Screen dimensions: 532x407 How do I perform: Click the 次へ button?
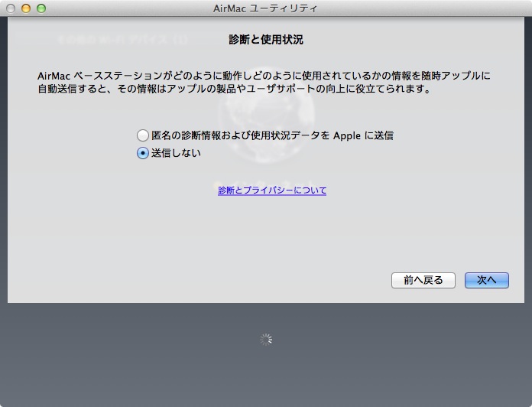pos(487,280)
